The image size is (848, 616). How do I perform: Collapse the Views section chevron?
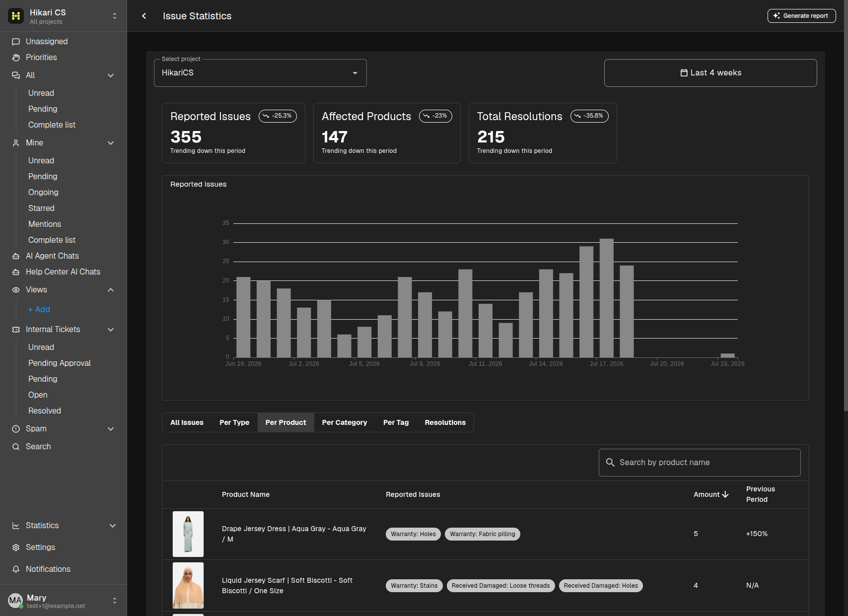coord(111,290)
